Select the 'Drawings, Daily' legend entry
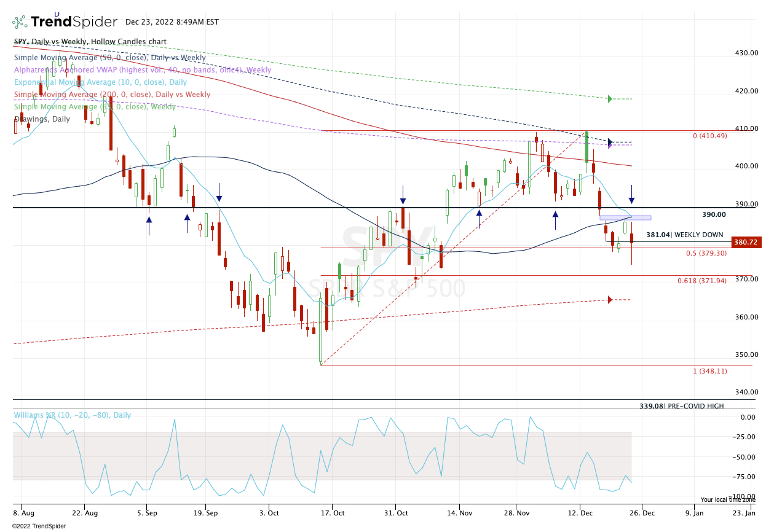 pos(42,119)
